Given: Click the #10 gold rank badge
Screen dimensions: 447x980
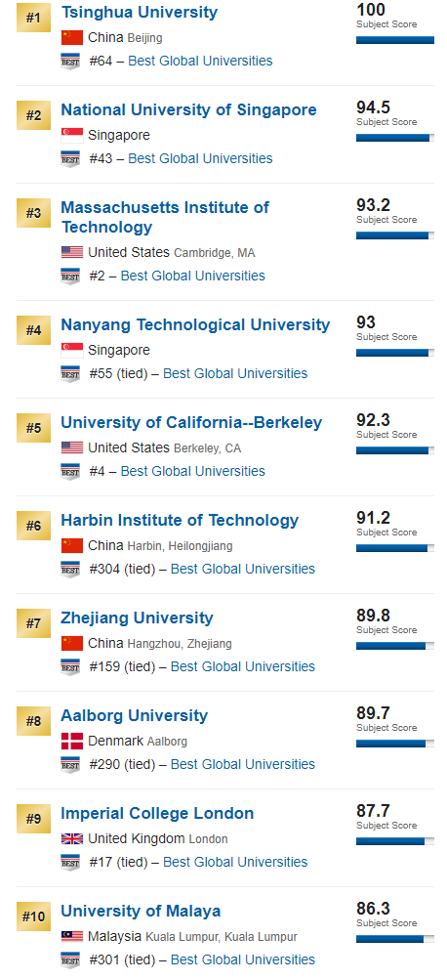Looking at the screenshot, I should pos(33,916).
